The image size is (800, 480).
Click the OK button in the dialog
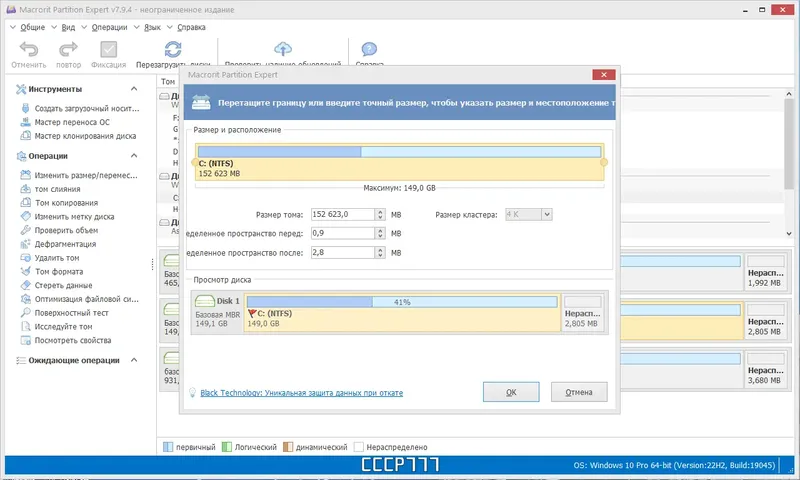click(511, 392)
